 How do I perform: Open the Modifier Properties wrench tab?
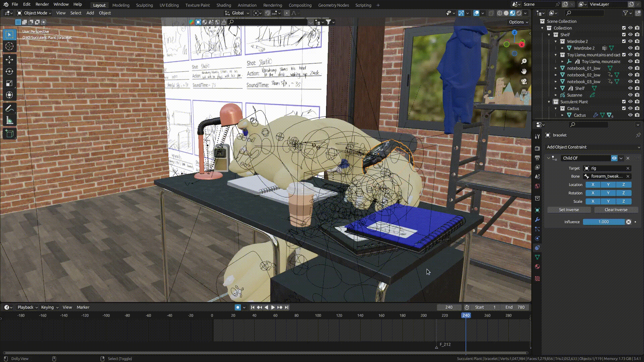tap(538, 220)
